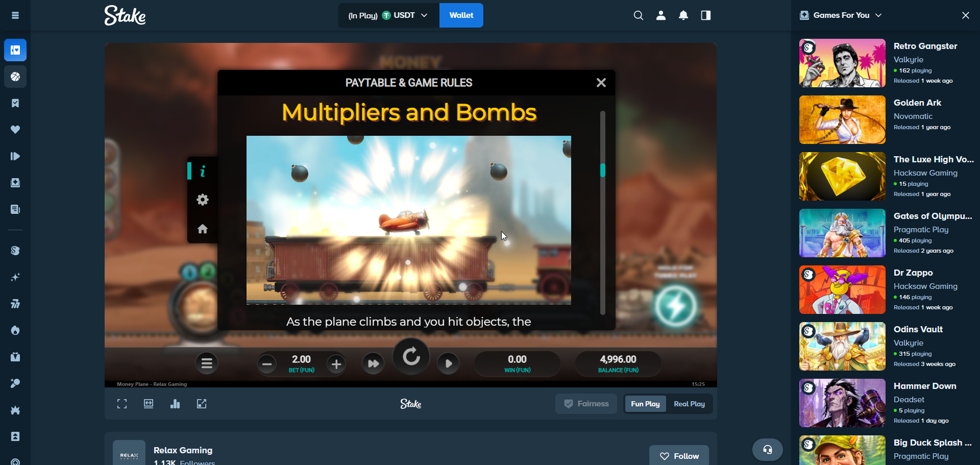
Task: Open the Relax Gaming provider link
Action: [183, 450]
